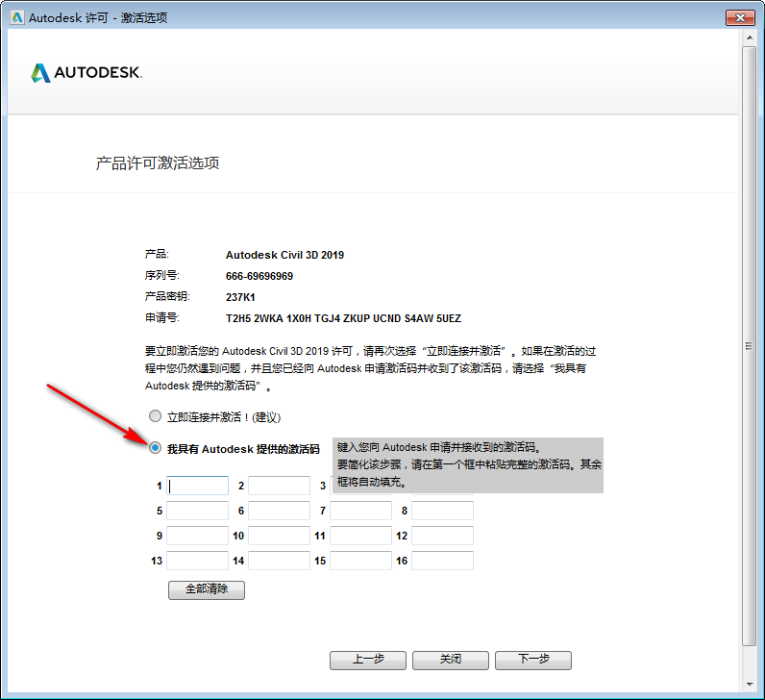Focus activation code box 14

pos(279,561)
